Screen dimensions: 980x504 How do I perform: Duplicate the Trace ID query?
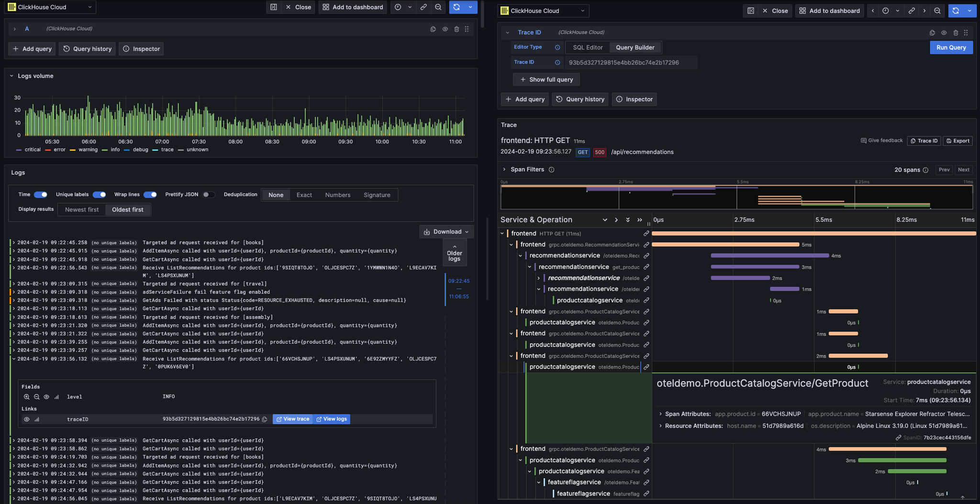(x=932, y=33)
